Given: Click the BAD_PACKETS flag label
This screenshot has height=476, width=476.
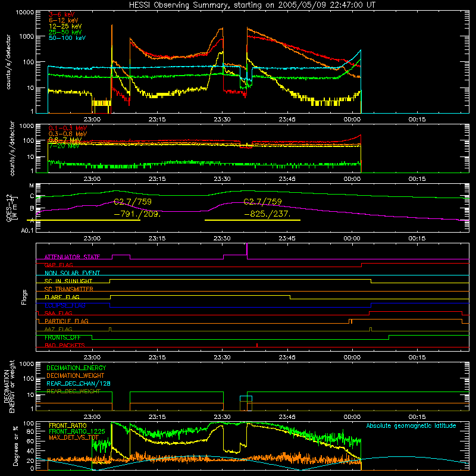Looking at the screenshot, I should click(65, 345).
